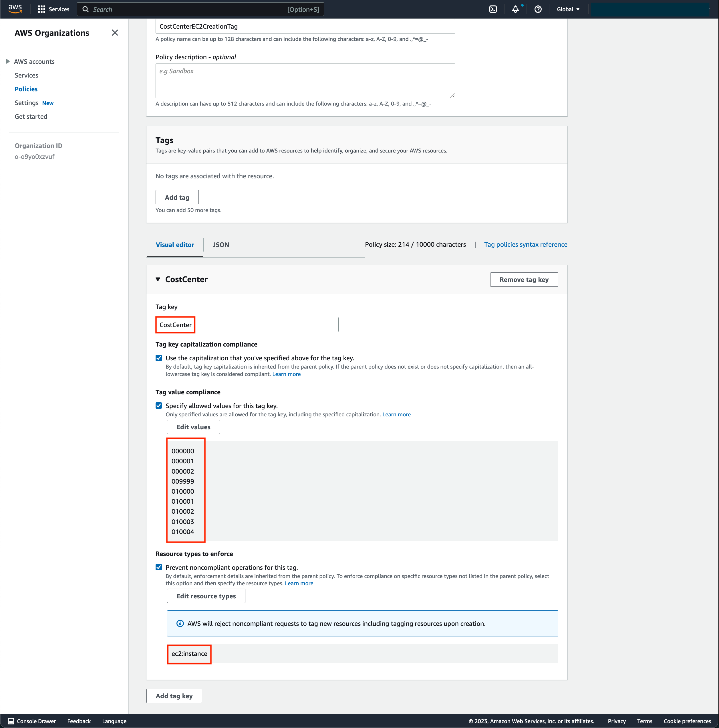Click the search magnifier in the top bar
The height and width of the screenshot is (728, 719).
[86, 9]
